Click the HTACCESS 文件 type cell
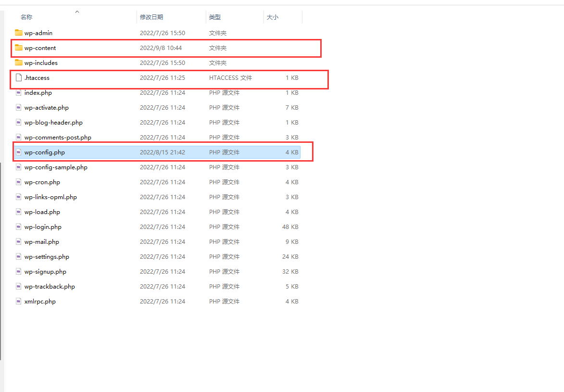This screenshot has width=564, height=392. pyautogui.click(x=231, y=78)
